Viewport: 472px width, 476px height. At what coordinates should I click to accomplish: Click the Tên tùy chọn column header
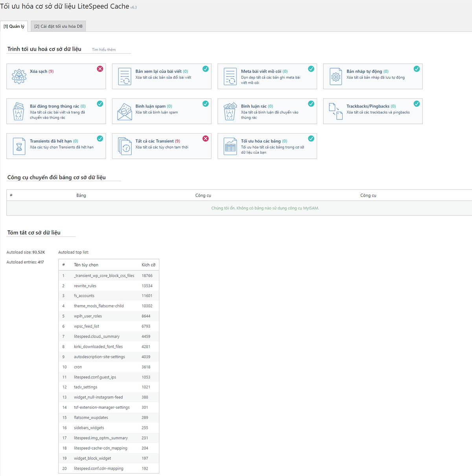86,265
